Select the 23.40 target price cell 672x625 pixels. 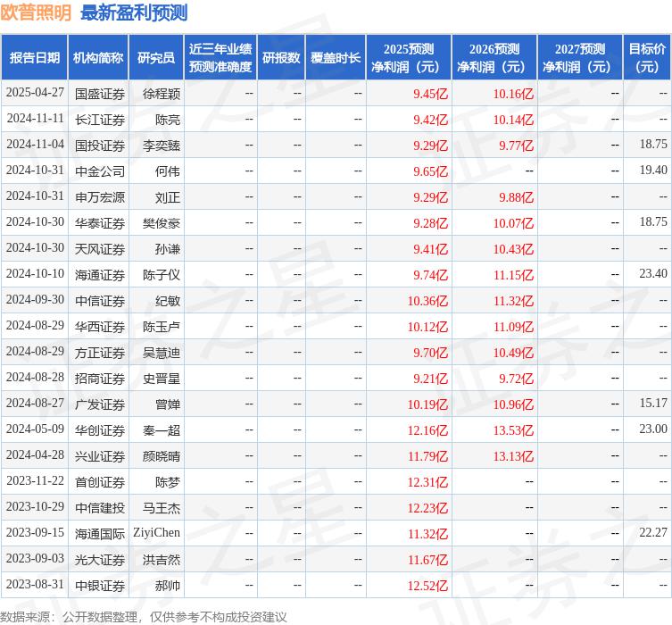[x=653, y=274]
